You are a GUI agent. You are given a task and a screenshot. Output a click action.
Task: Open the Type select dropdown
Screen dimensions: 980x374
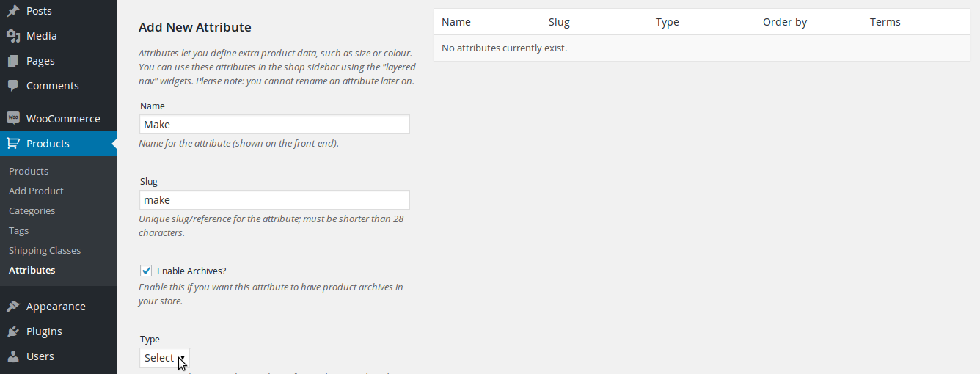(164, 358)
